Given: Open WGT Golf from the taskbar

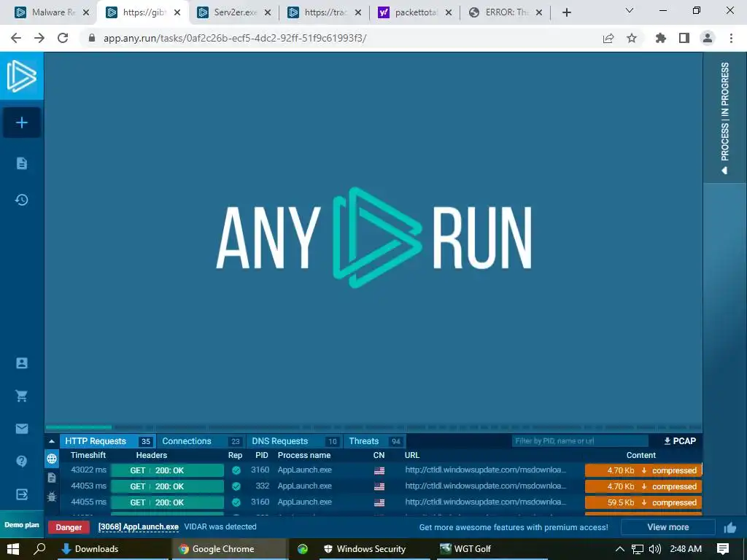Looking at the screenshot, I should pos(465,549).
